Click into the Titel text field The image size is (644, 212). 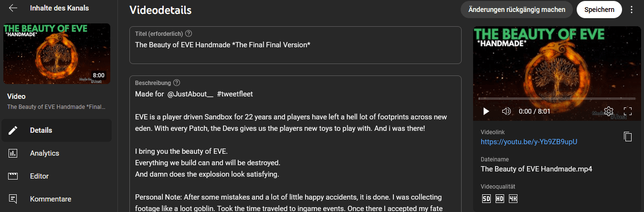tap(295, 45)
